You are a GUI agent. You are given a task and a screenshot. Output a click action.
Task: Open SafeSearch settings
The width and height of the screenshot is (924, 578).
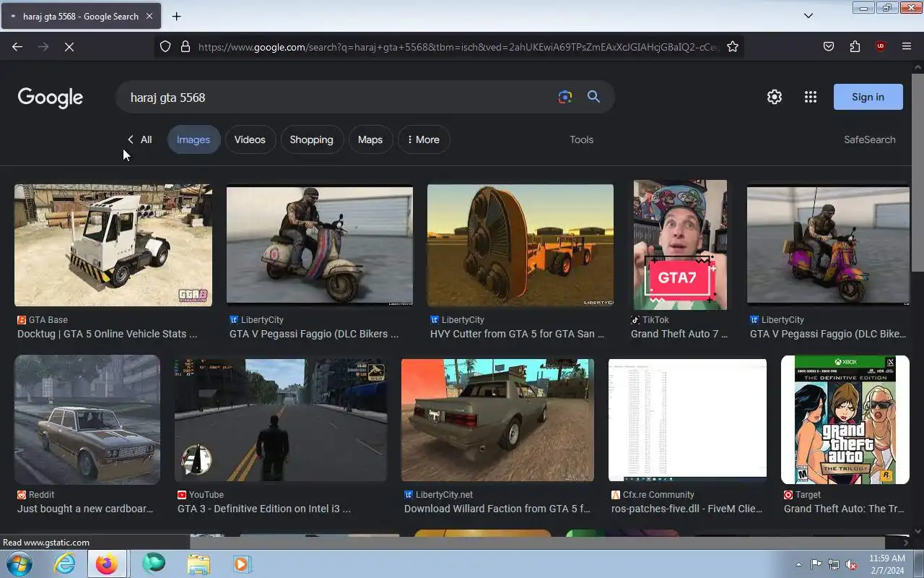[869, 139]
